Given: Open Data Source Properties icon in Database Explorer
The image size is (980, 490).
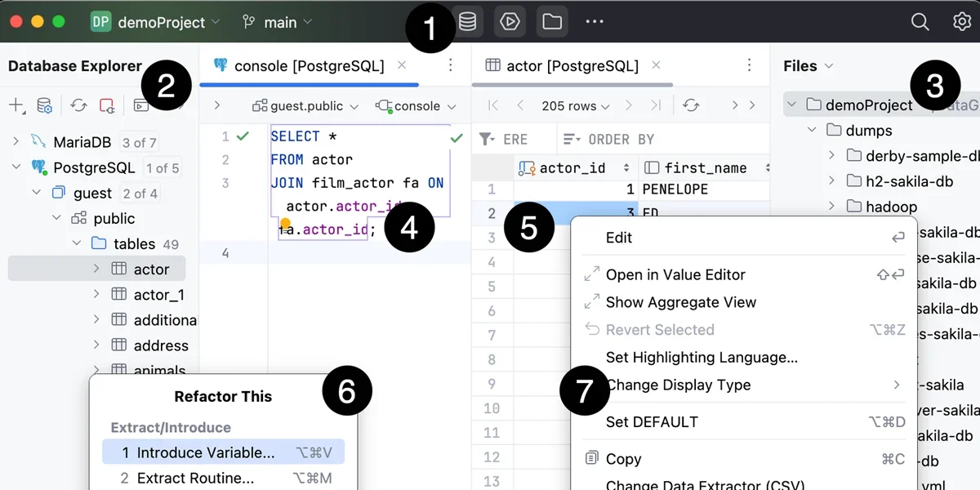Looking at the screenshot, I should coord(45,105).
